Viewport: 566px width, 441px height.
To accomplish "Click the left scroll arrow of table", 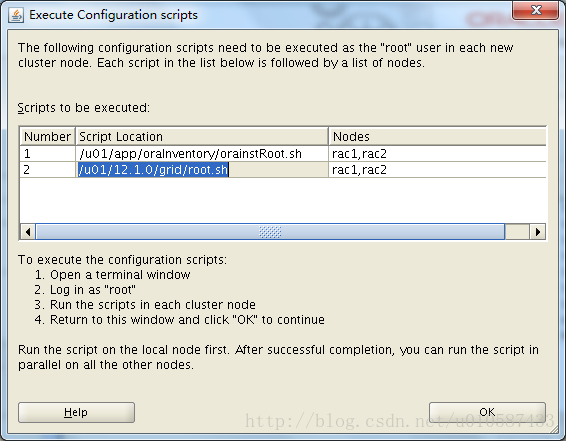I will click(28, 232).
